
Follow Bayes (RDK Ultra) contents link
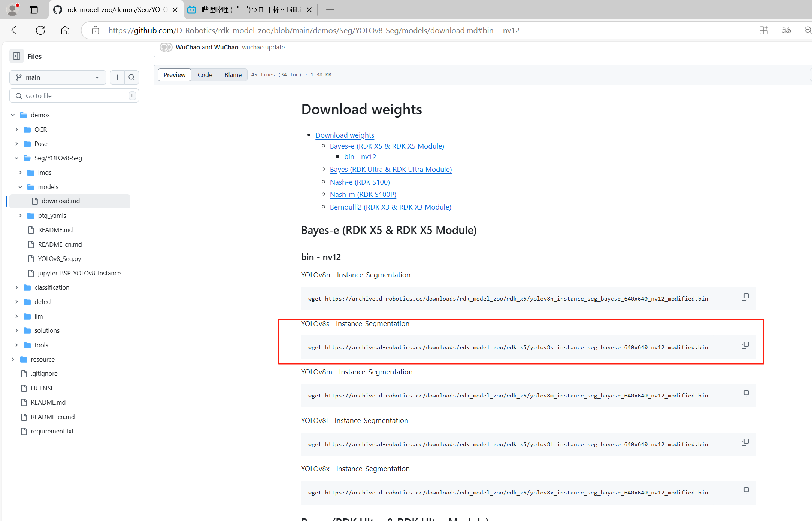391,169
